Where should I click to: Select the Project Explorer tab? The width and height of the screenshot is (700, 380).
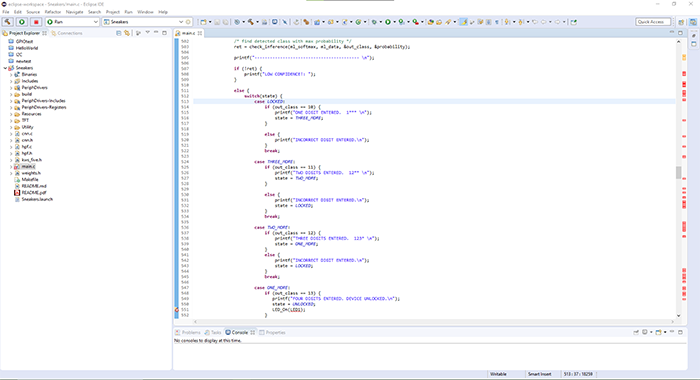click(x=24, y=33)
